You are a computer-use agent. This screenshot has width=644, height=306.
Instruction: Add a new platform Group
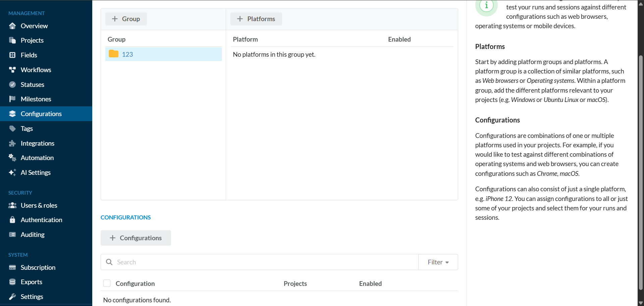tap(126, 19)
